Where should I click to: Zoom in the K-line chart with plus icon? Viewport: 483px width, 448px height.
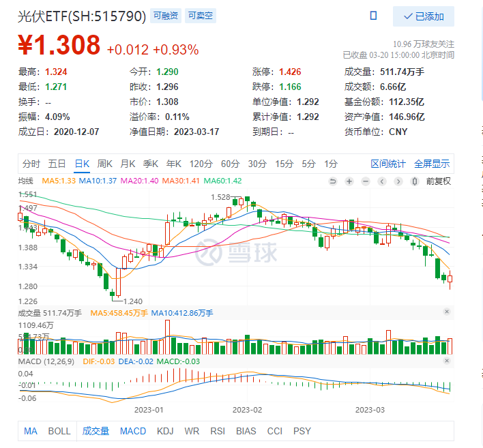349,181
